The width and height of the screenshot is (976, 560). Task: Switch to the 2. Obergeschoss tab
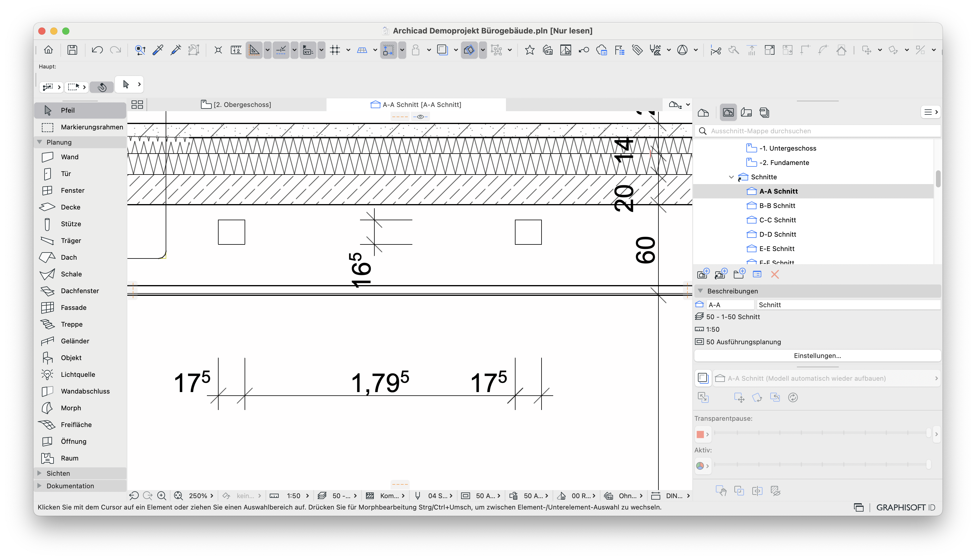pos(236,105)
